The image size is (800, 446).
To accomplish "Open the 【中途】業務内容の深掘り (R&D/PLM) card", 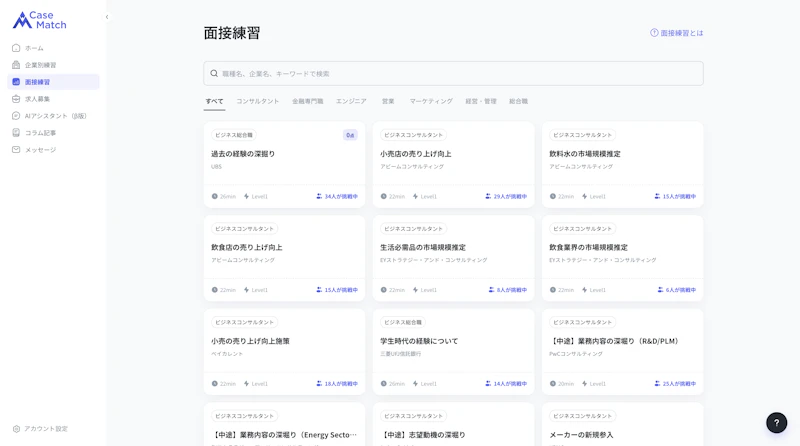I will [x=622, y=352].
